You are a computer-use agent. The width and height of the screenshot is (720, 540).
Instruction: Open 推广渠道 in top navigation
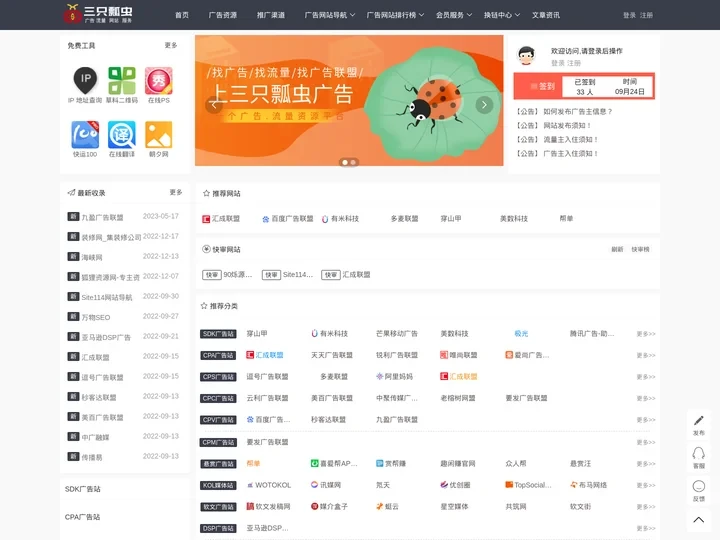(271, 15)
